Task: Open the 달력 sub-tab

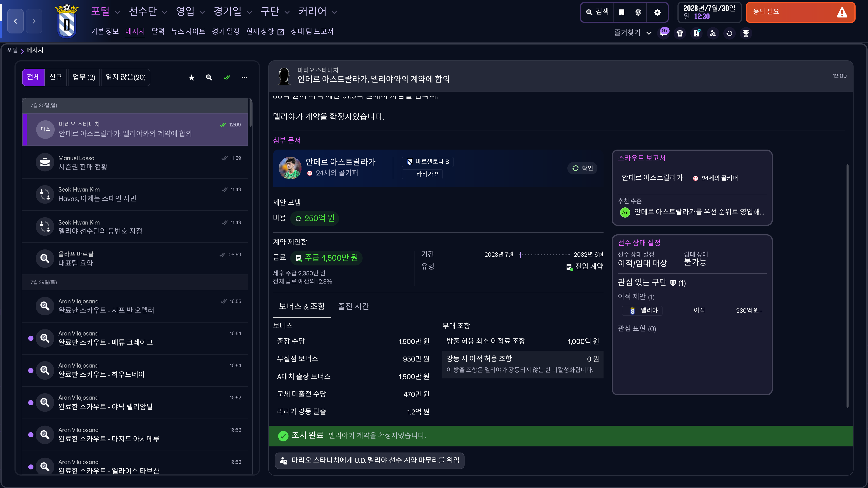Action: pos(158,31)
